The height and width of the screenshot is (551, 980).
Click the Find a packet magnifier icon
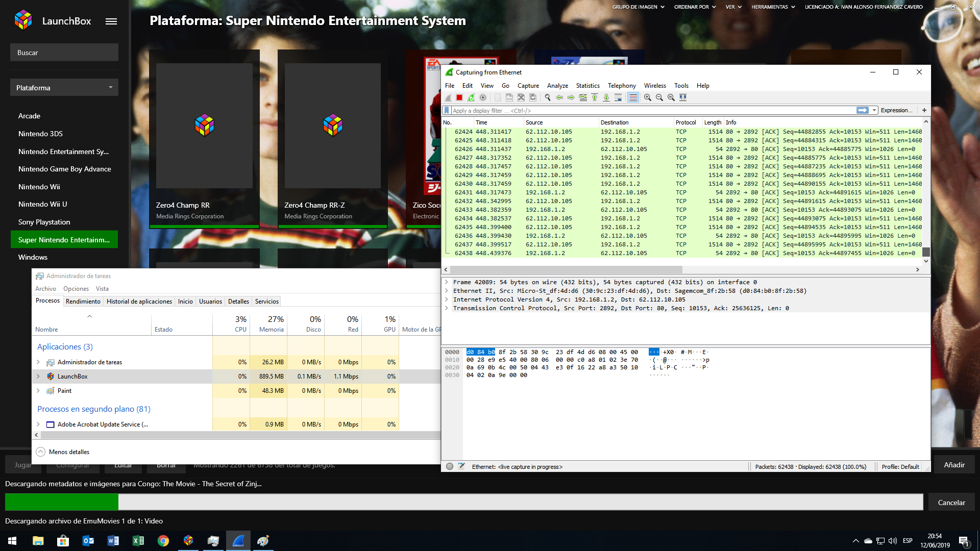[x=548, y=97]
